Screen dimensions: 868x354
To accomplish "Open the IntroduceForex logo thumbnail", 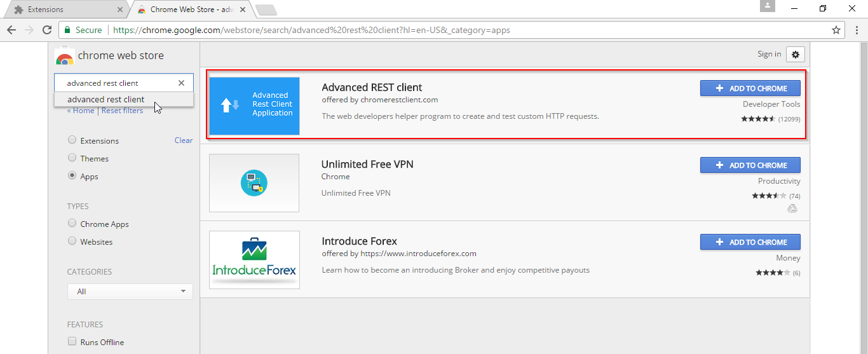I will [x=254, y=260].
